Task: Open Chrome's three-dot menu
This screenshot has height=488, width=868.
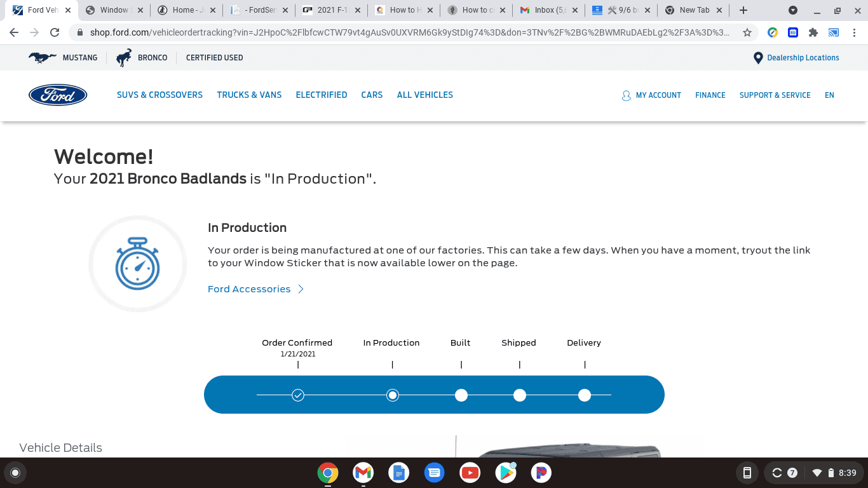Action: (854, 32)
